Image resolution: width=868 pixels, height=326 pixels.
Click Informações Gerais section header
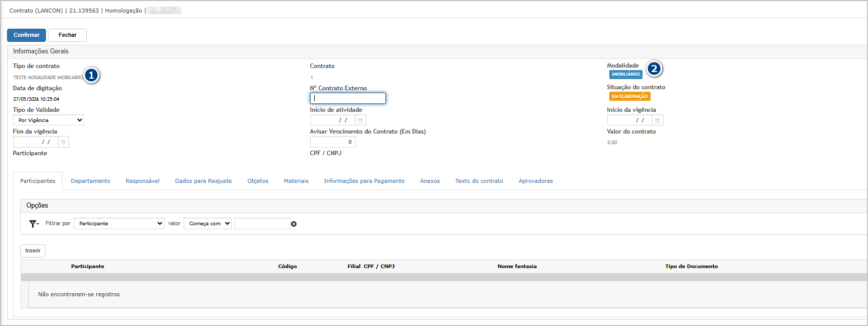pos(41,51)
